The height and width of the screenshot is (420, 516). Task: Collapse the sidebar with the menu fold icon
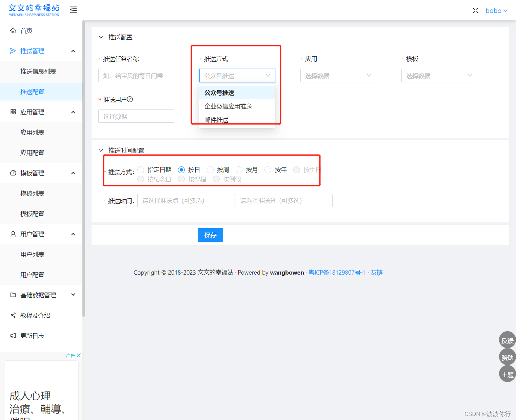[x=73, y=10]
